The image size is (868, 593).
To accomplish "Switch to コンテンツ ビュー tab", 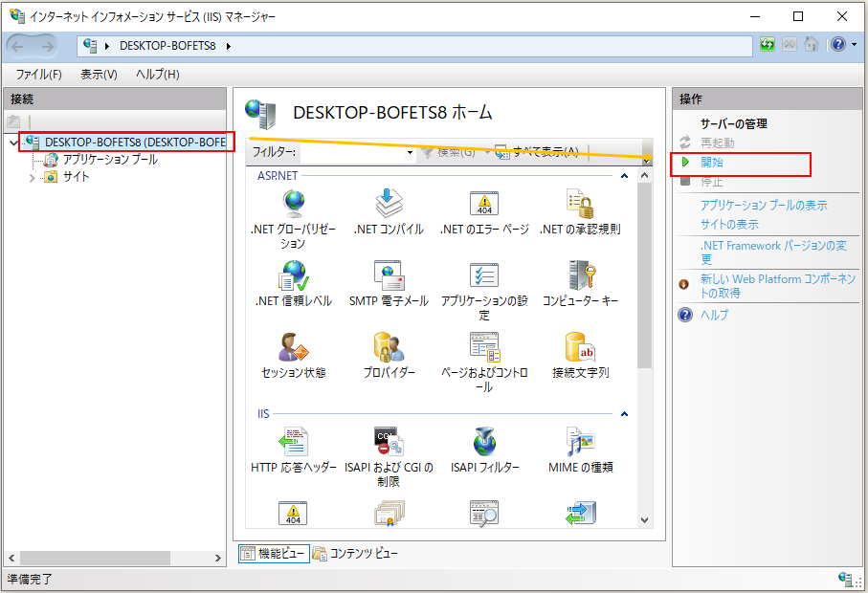I will point(355,553).
